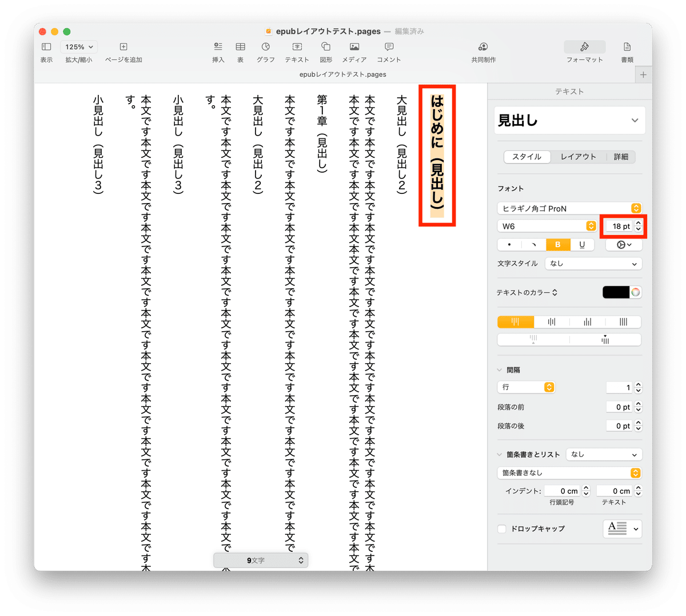Open line spacing 行 type dropdown
Screen dimensions: 686x616
tap(526, 387)
